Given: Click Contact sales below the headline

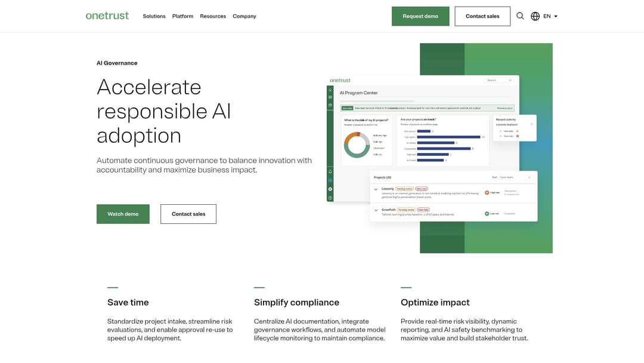Looking at the screenshot, I should [x=188, y=214].
